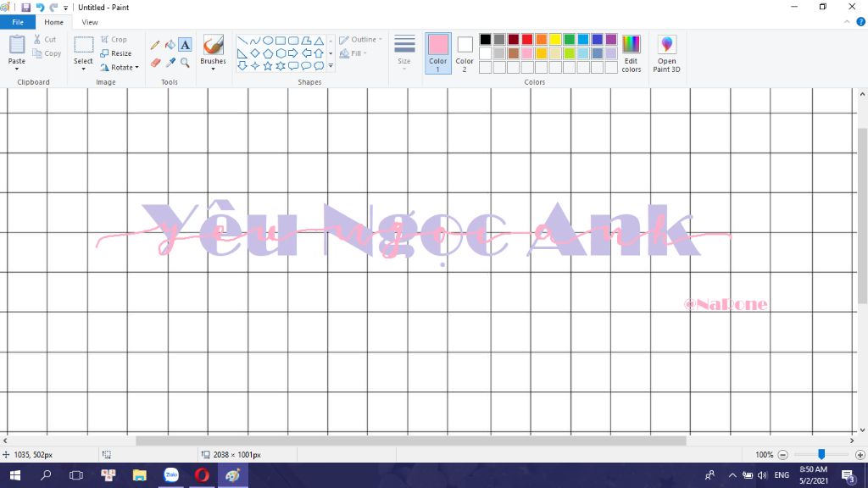The image size is (868, 488).
Task: Click the horizontal scrollbar thumb
Action: click(411, 441)
